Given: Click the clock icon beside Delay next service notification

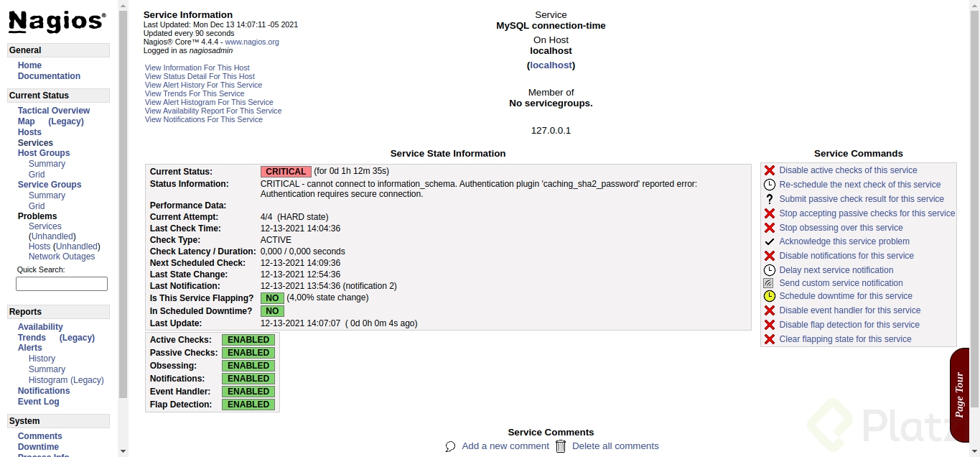Looking at the screenshot, I should (769, 270).
